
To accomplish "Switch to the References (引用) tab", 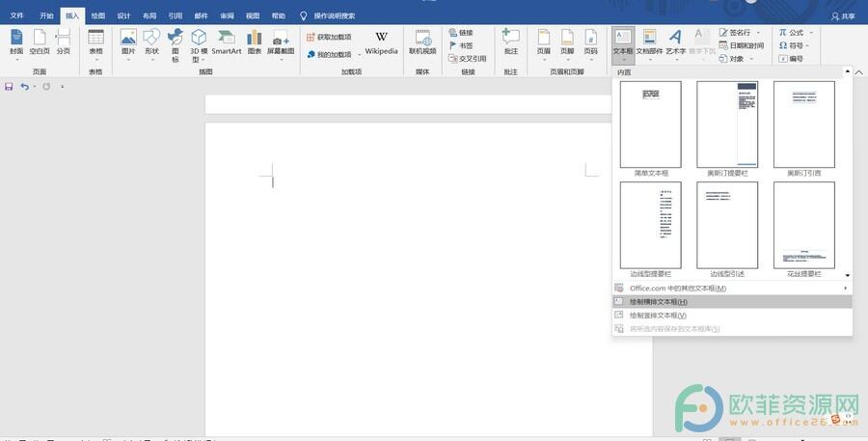I will coord(176,16).
